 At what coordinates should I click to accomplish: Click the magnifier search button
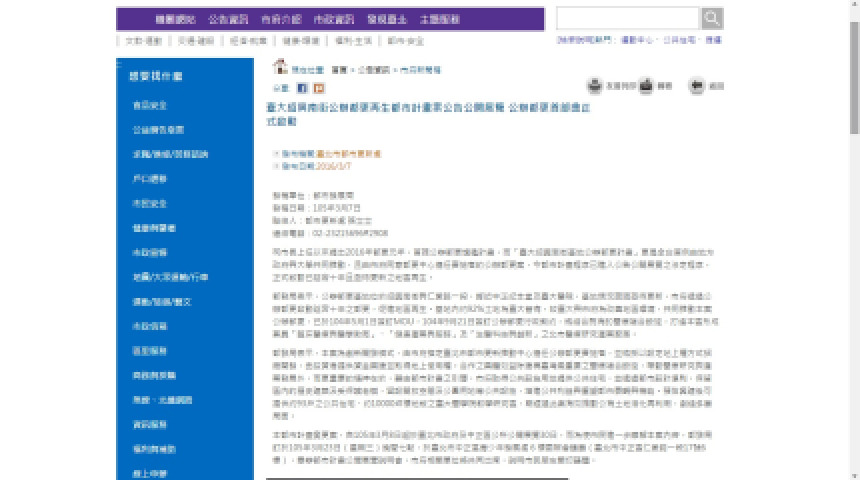point(712,18)
